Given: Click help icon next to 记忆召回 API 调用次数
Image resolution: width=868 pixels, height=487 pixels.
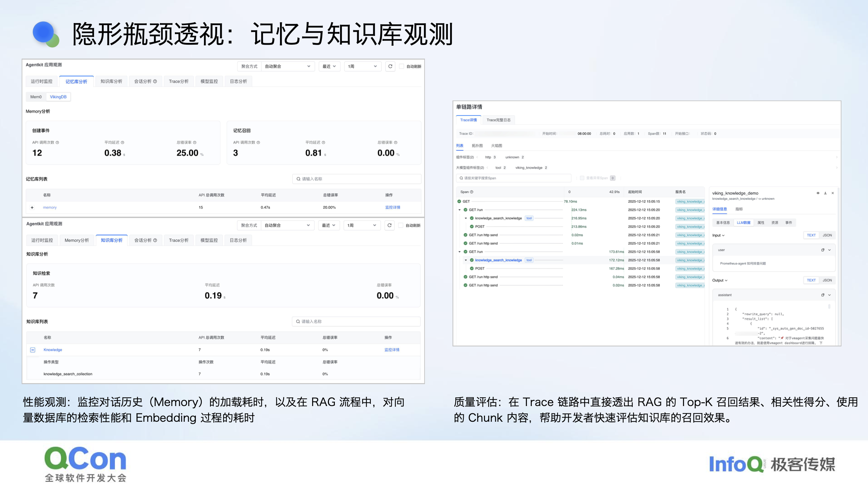Looking at the screenshot, I should click(258, 142).
